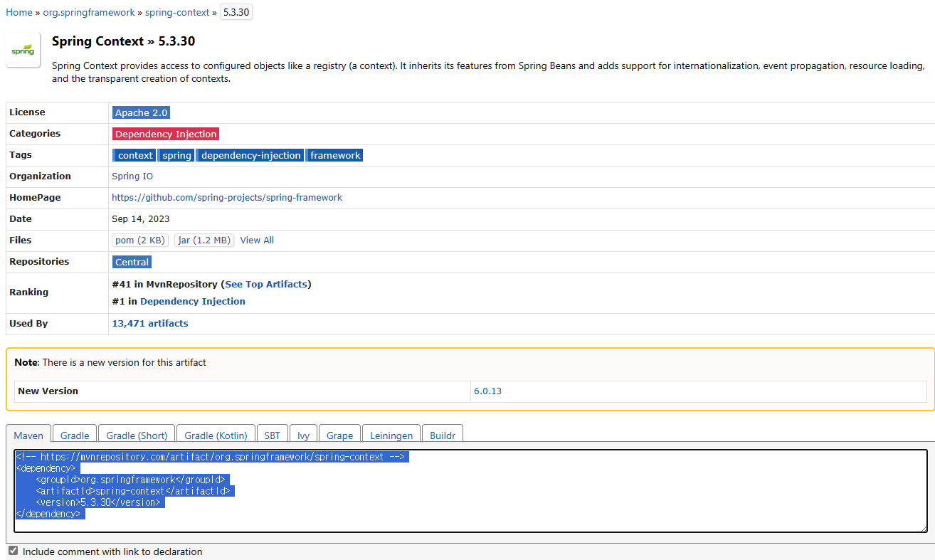The height and width of the screenshot is (560, 935).
Task: Open Spring IO organization link
Action: [x=132, y=176]
